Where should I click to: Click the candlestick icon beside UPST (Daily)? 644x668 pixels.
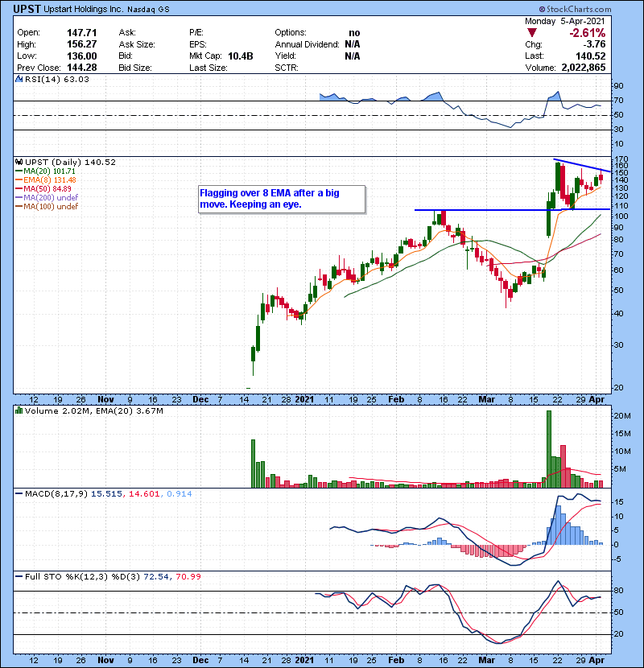tap(19, 162)
